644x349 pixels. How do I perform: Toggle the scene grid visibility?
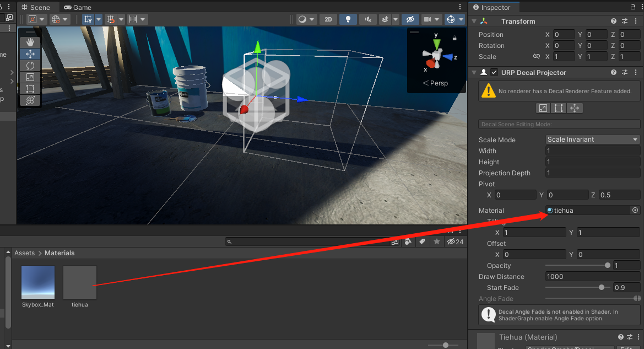88,19
